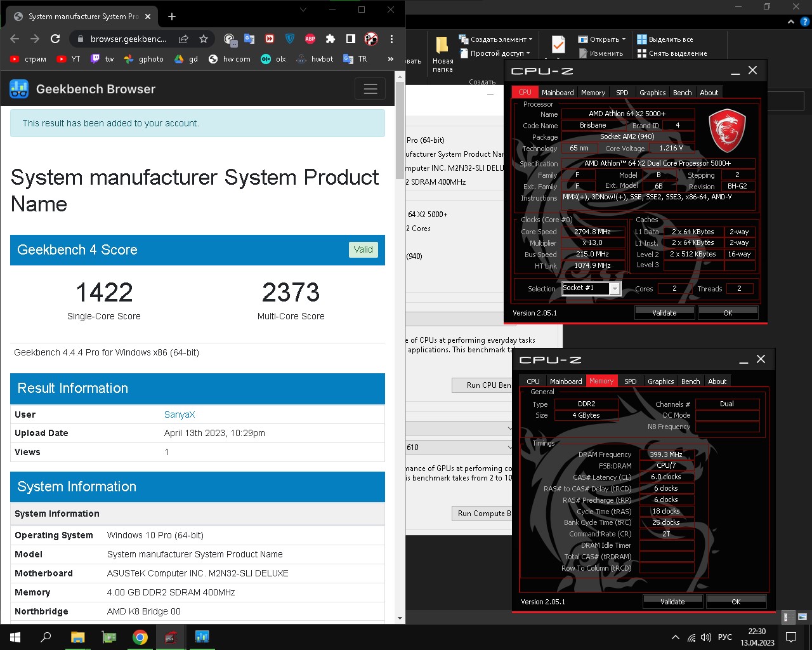Click Validate in lower CPU-Z Memory window
The image size is (812, 650).
tap(672, 602)
